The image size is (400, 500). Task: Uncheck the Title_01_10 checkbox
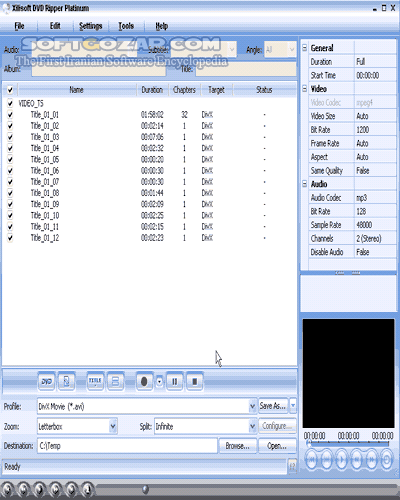(x=10, y=215)
